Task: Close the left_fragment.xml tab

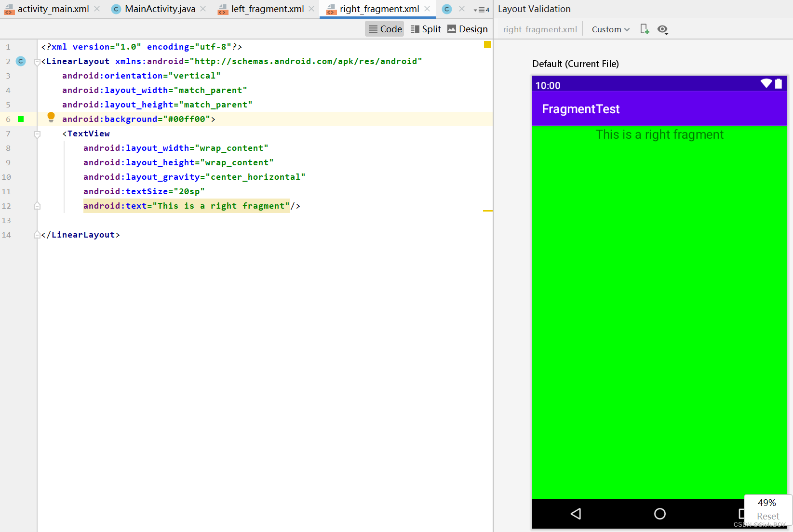Action: coord(312,9)
